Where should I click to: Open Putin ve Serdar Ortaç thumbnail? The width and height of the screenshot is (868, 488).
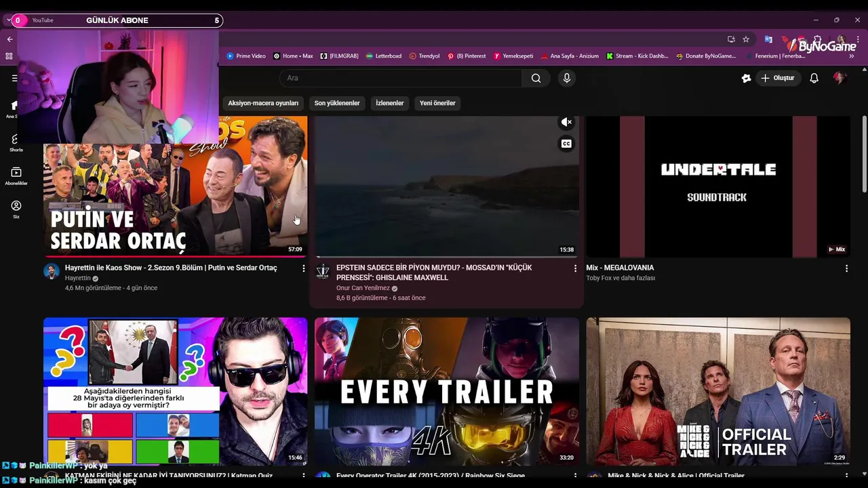coord(176,186)
